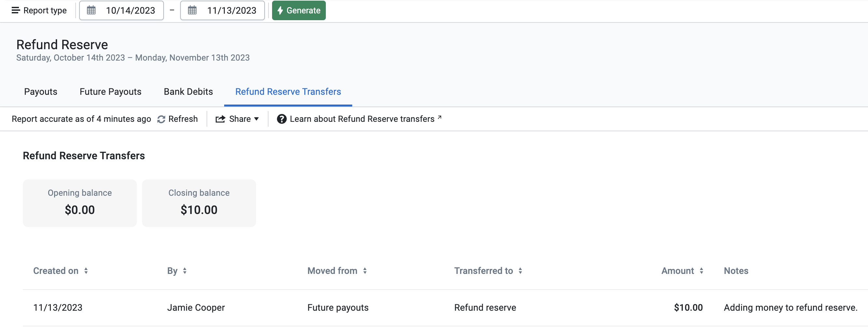Click the start date calendar icon
The height and width of the screenshot is (327, 868).
pyautogui.click(x=91, y=10)
